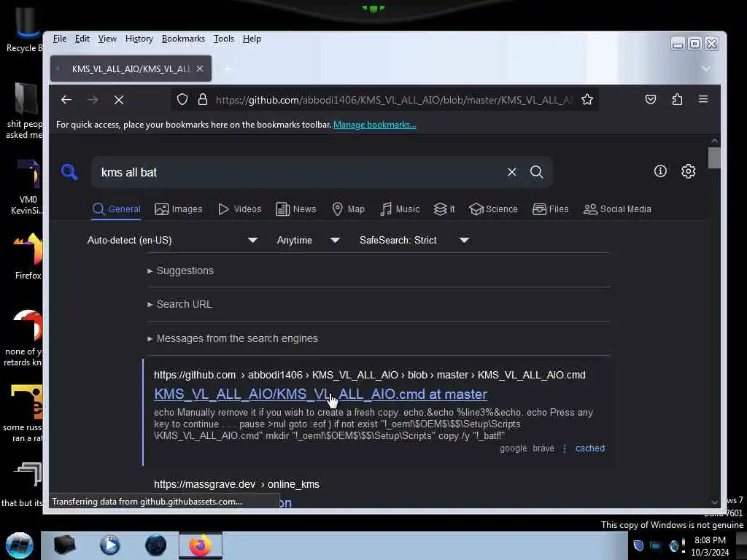The width and height of the screenshot is (747, 560).
Task: Open the Auto-detect (en-US) language dropdown
Action: coord(172,240)
